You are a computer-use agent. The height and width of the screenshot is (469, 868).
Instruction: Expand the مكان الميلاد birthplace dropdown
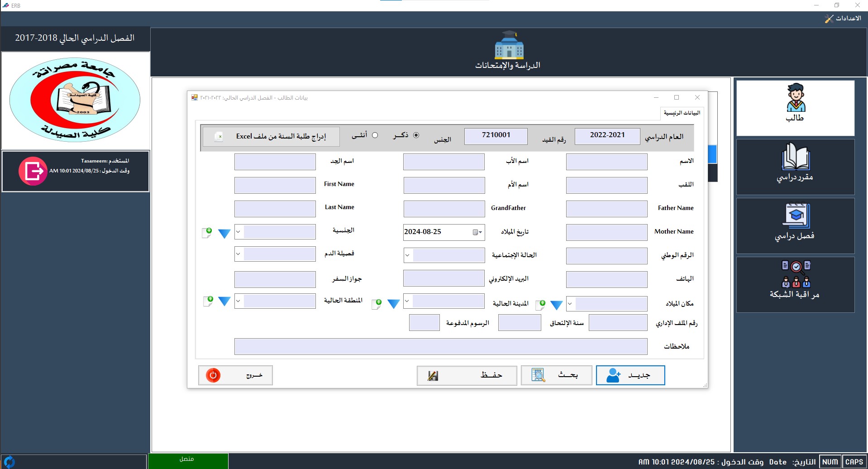570,304
